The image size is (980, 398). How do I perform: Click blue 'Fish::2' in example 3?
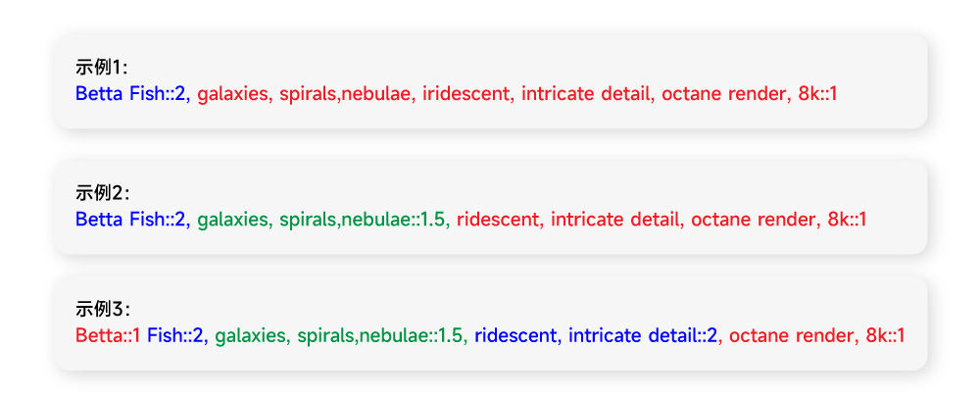[175, 335]
